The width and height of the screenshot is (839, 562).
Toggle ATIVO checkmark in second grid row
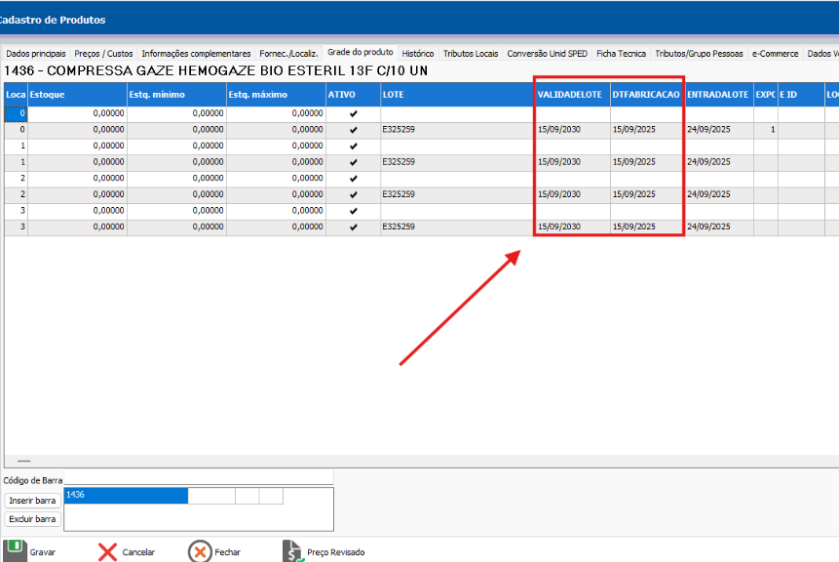click(x=353, y=130)
